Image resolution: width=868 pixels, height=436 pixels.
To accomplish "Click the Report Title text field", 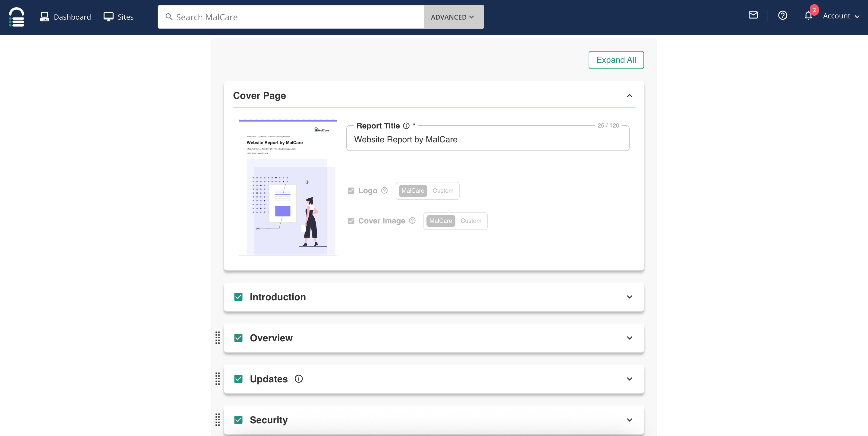I will pos(487,140).
